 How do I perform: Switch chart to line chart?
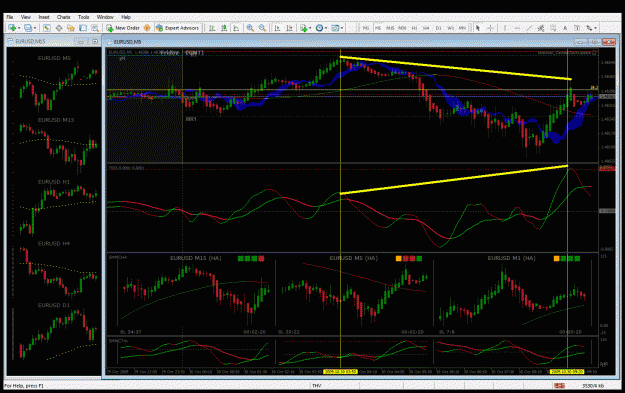point(236,28)
